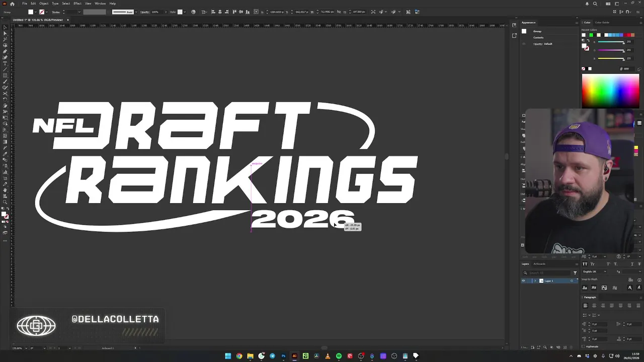Image resolution: width=644 pixels, height=362 pixels.
Task: Align paragraph text left
Action: pos(585,306)
